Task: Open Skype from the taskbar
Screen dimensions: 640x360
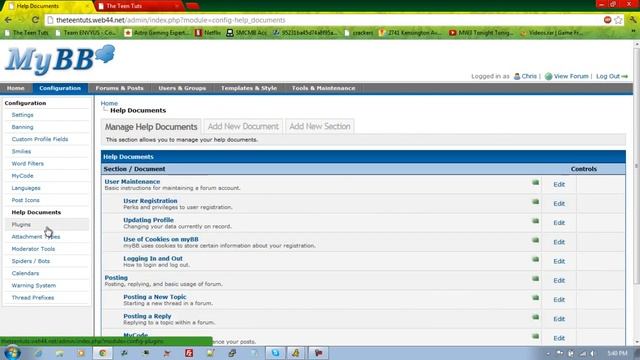Action: pyautogui.click(x=276, y=353)
